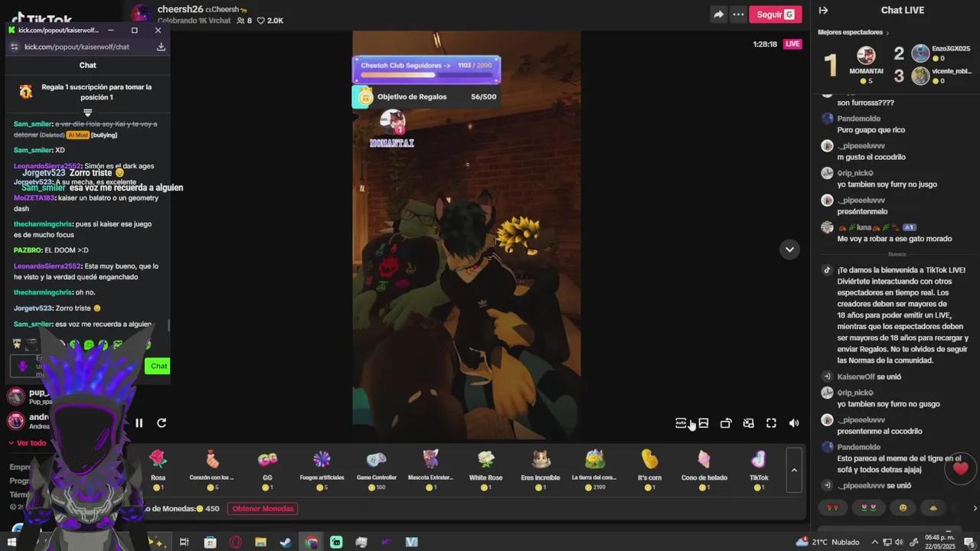
Task: Open Mejores espectadores ranking
Action: tap(853, 33)
